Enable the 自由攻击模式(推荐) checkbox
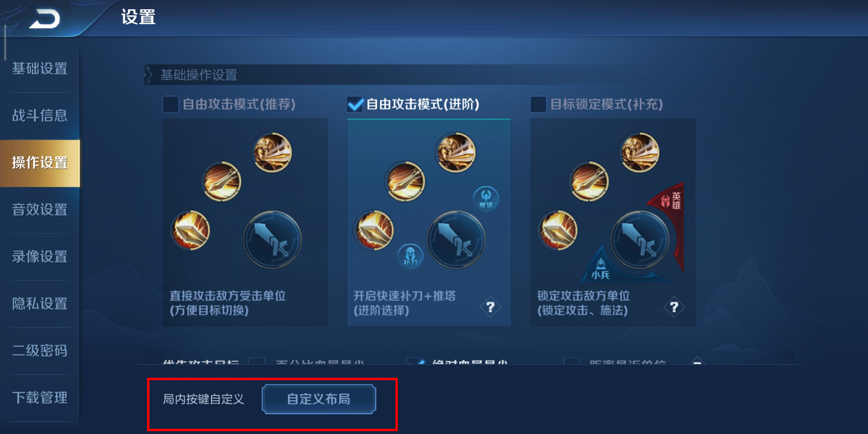The height and width of the screenshot is (434, 868). click(x=170, y=104)
